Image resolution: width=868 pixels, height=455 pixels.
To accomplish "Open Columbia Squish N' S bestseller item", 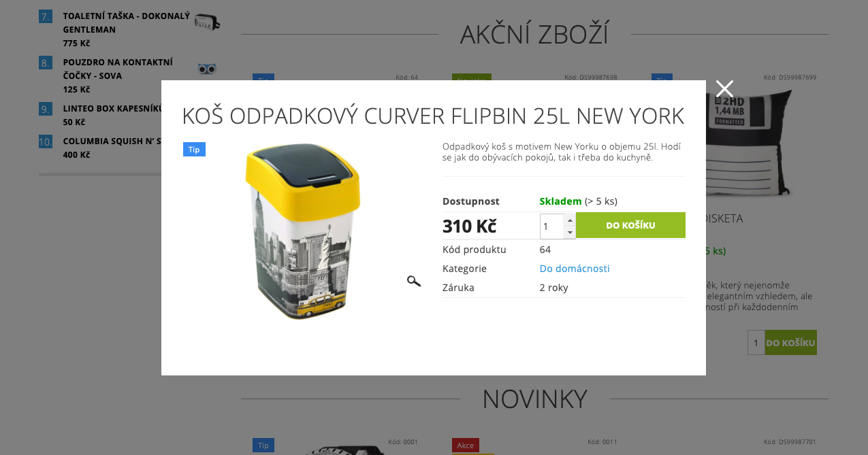I will [112, 141].
